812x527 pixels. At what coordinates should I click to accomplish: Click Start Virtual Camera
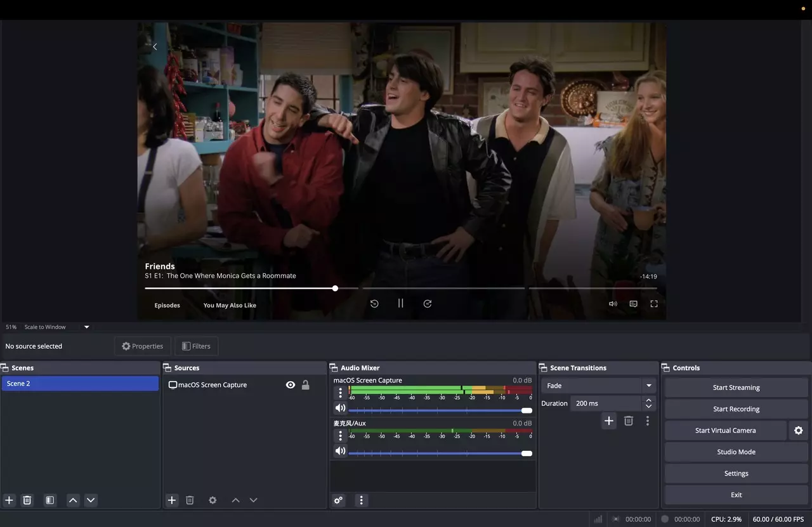tap(725, 431)
